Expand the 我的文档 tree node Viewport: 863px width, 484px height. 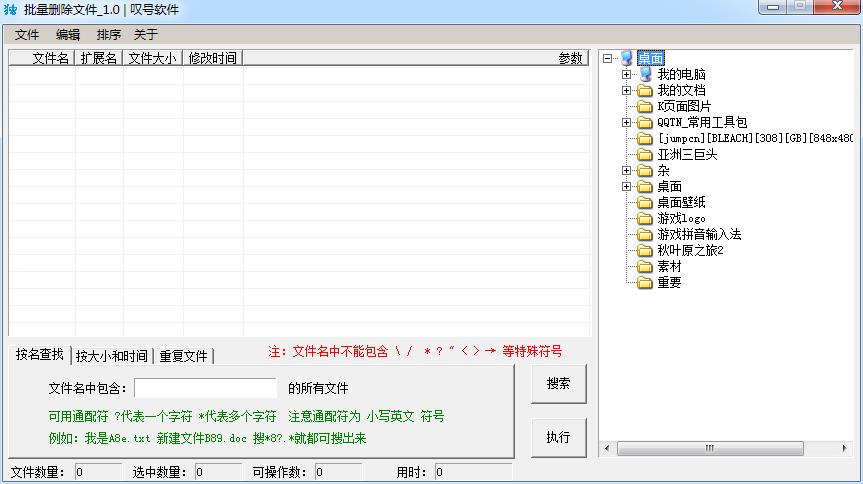pyautogui.click(x=626, y=90)
